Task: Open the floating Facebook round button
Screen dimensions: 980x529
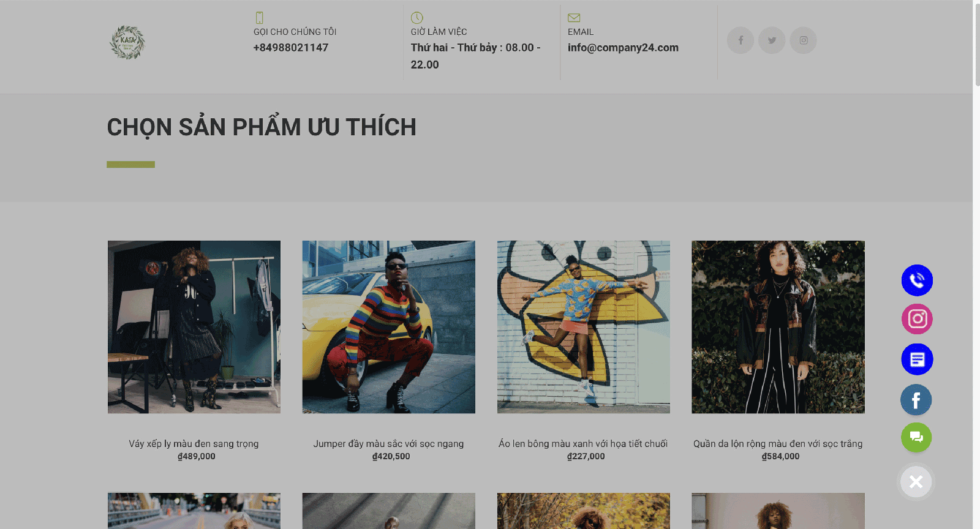Action: click(916, 400)
